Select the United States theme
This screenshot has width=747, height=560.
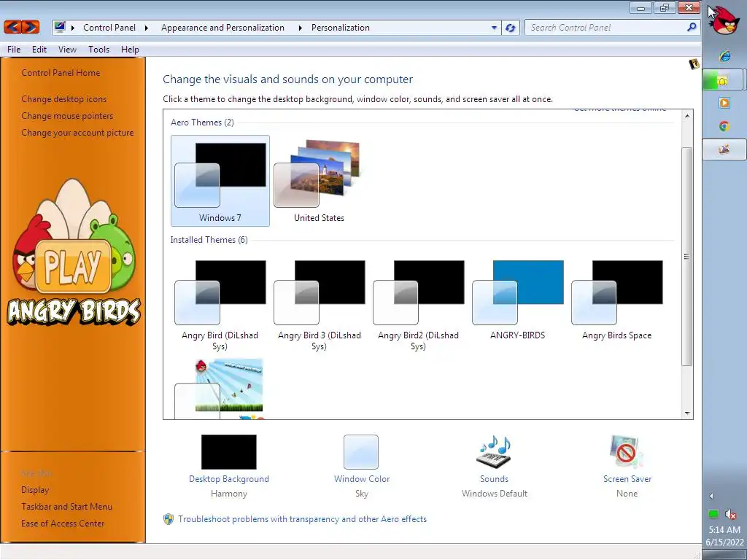pos(319,181)
